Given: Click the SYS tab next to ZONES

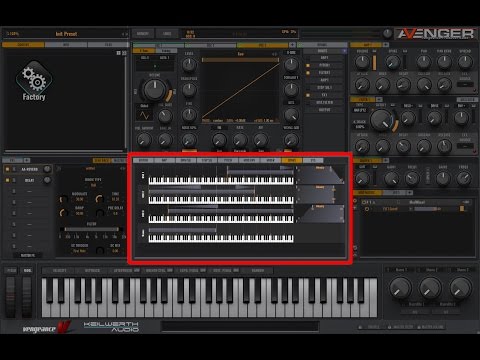Looking at the screenshot, I should (x=313, y=160).
